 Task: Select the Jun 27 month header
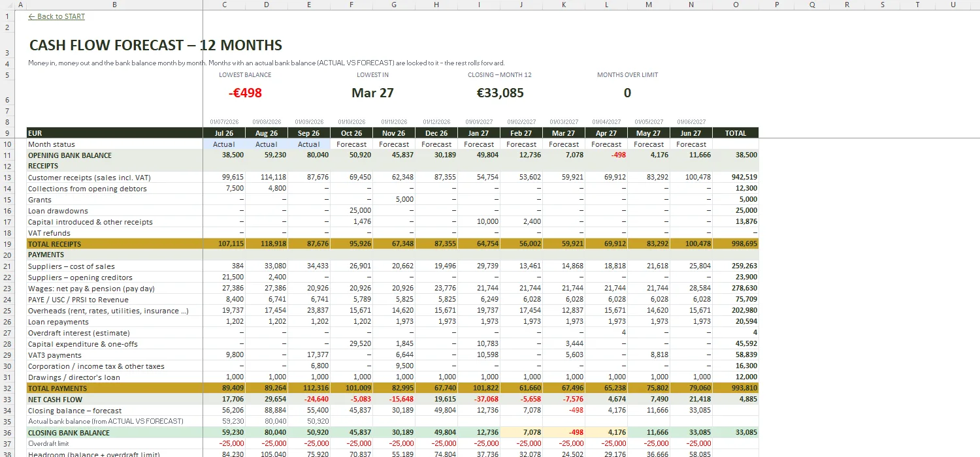(x=691, y=133)
